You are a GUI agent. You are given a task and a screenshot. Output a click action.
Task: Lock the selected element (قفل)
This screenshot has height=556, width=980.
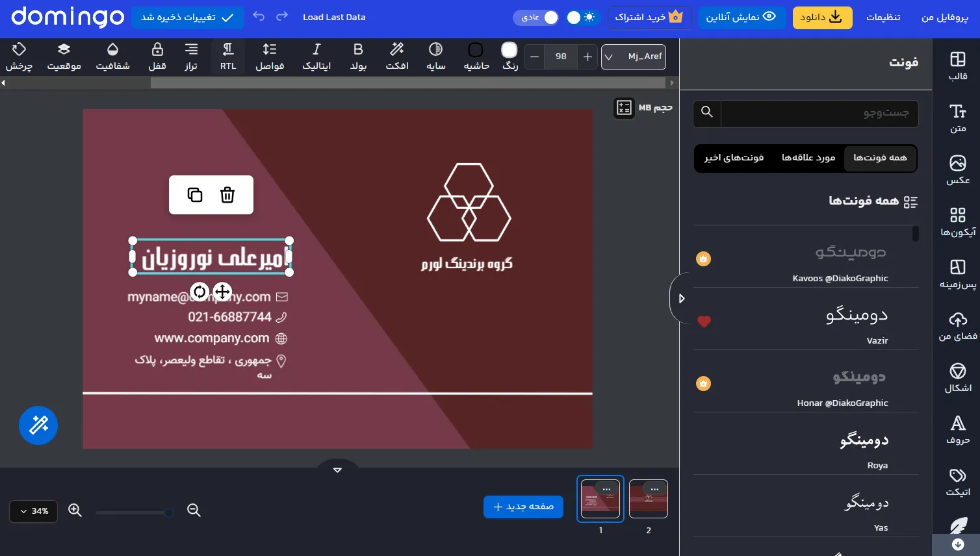(x=157, y=57)
